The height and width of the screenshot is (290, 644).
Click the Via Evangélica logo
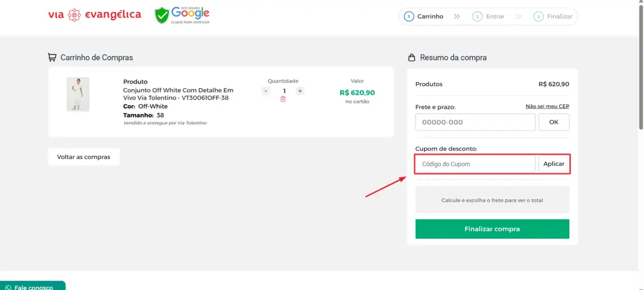click(x=94, y=15)
